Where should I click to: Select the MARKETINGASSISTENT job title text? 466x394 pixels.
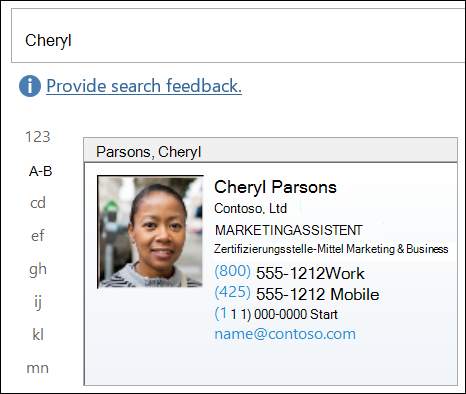pos(289,230)
